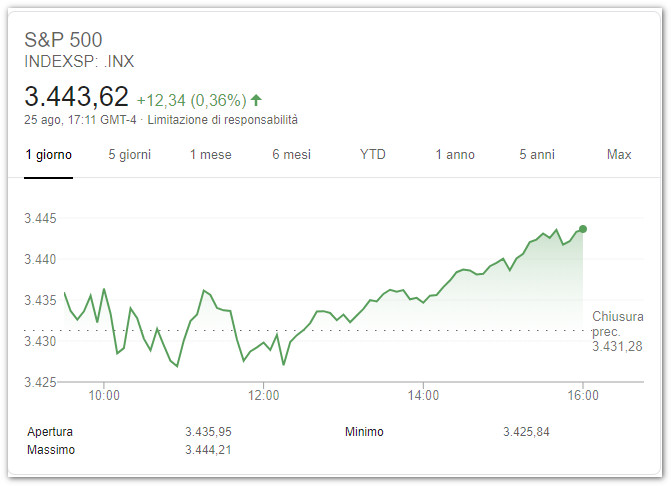The height and width of the screenshot is (486, 671).
Task: Show the '6 mesi' chart range
Action: point(291,154)
